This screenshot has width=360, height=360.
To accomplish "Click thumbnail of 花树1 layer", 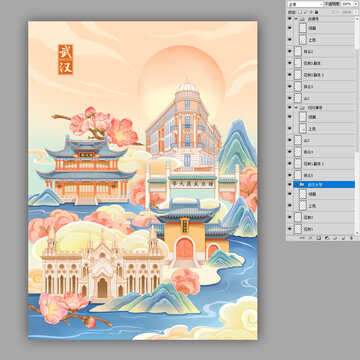I will coord(298,230).
